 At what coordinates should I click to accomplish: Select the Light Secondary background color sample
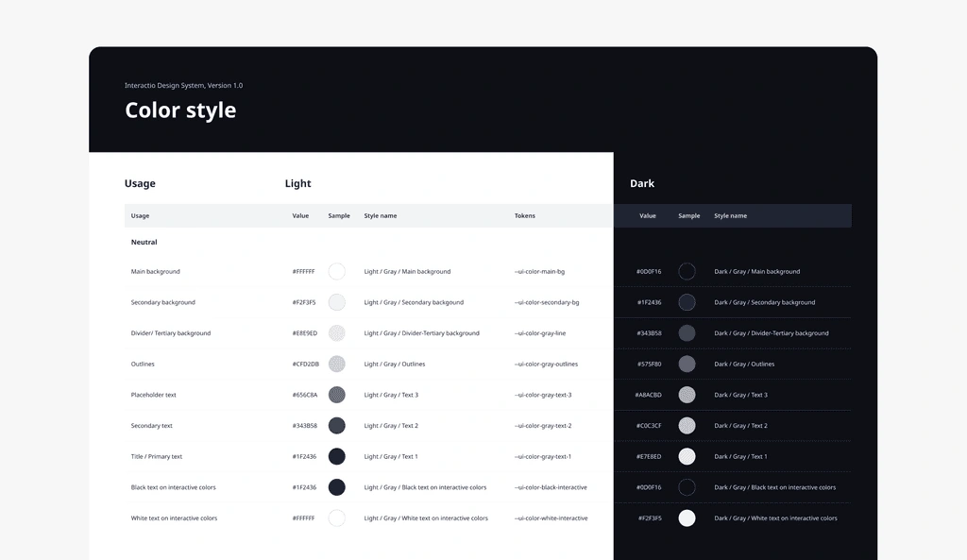(x=337, y=302)
